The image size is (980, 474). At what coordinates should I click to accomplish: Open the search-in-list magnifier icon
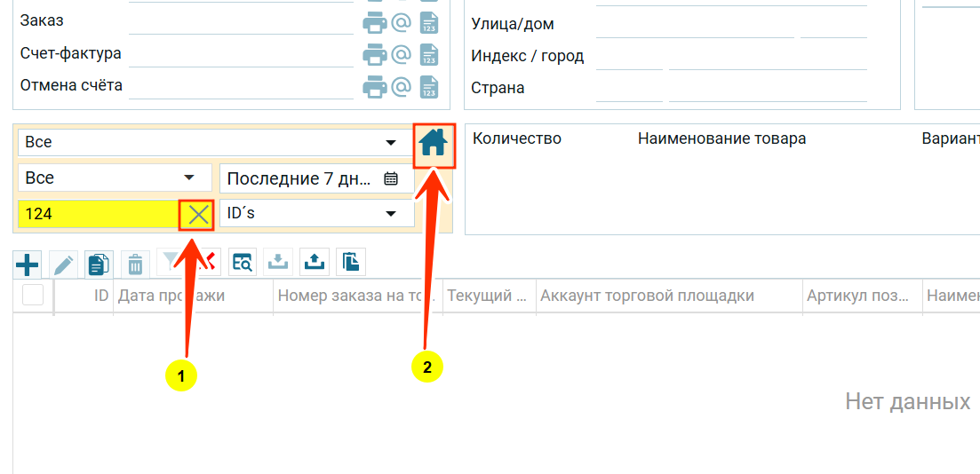[242, 262]
